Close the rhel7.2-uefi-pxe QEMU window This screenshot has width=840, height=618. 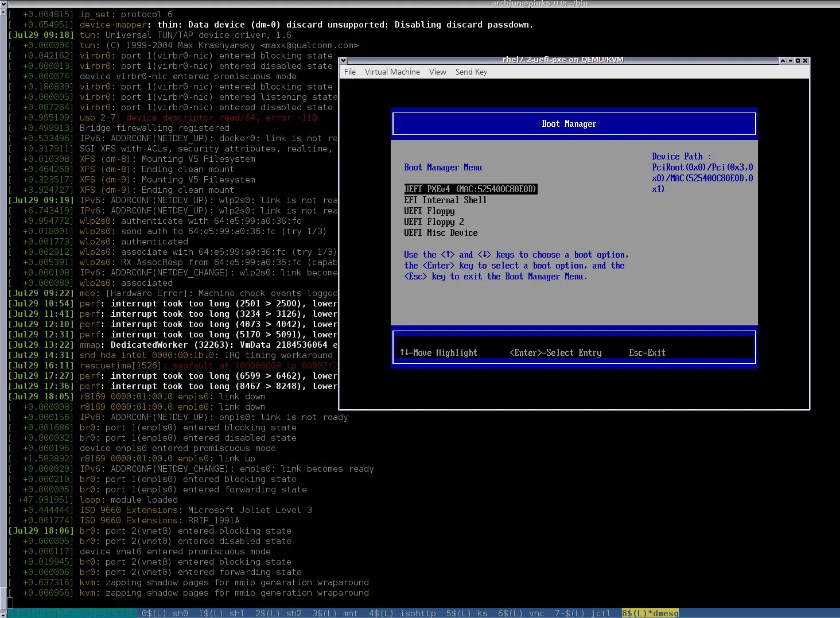805,60
